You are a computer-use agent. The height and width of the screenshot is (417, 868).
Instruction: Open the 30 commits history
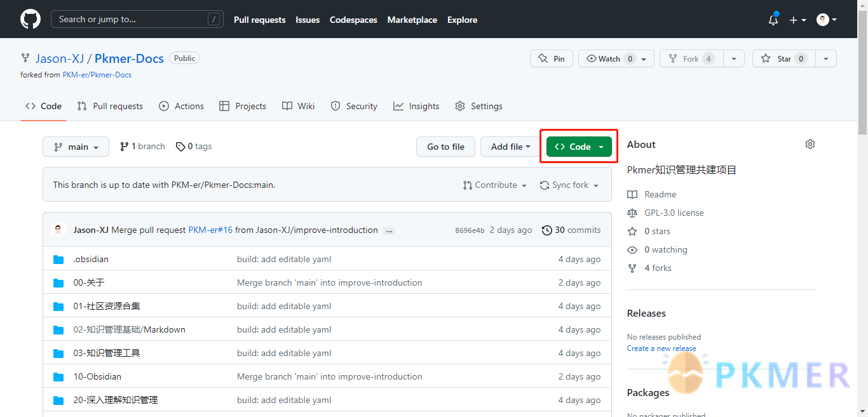[x=571, y=230]
